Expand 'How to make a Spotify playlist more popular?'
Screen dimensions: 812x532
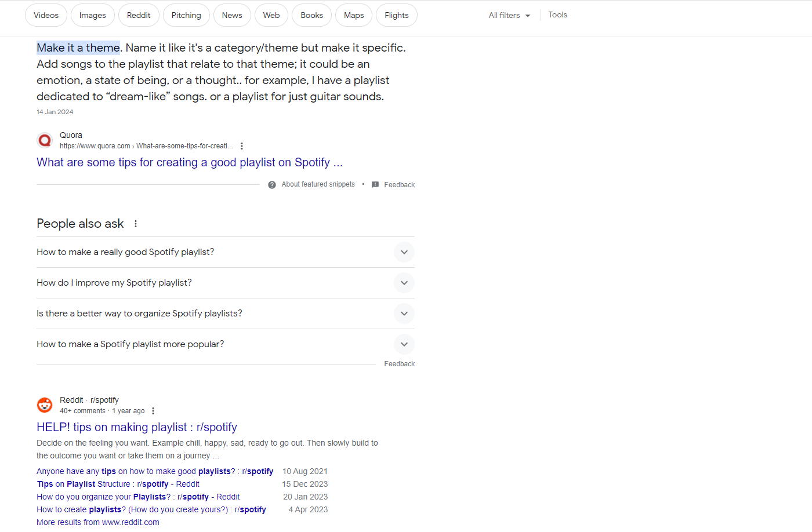click(404, 344)
